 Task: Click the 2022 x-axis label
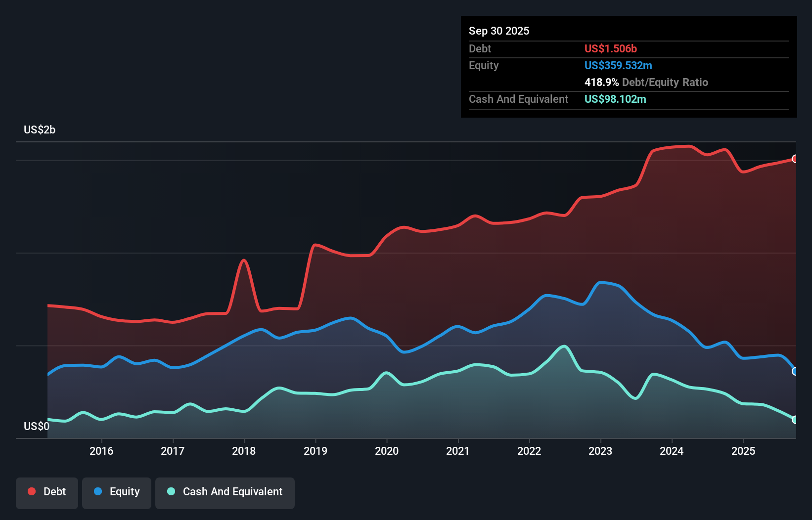pyautogui.click(x=529, y=451)
